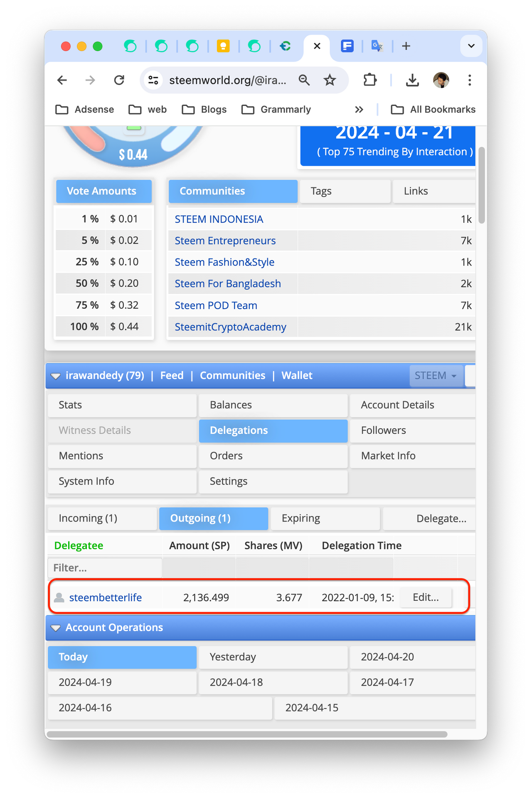Click the browser forward arrow

[90, 80]
